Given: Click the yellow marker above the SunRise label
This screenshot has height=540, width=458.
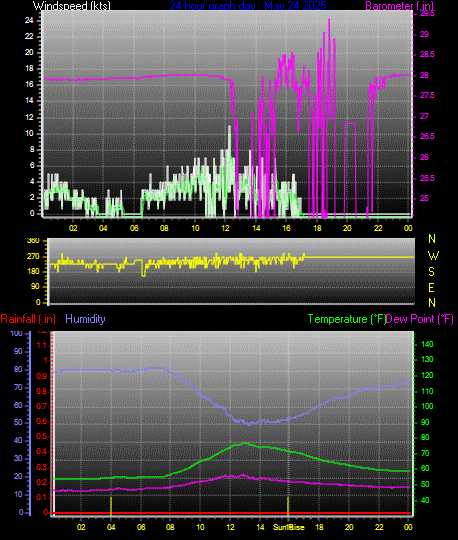Looking at the screenshot, I should 288,507.
